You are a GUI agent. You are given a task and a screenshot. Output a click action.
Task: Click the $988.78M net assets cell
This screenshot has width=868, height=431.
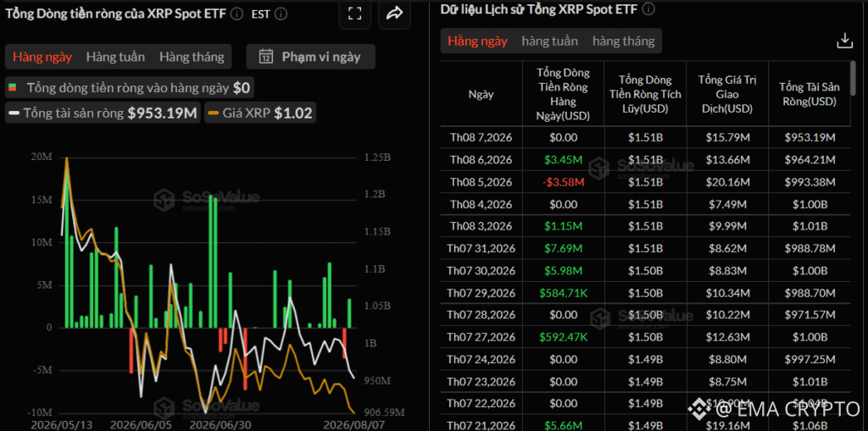tap(809, 248)
